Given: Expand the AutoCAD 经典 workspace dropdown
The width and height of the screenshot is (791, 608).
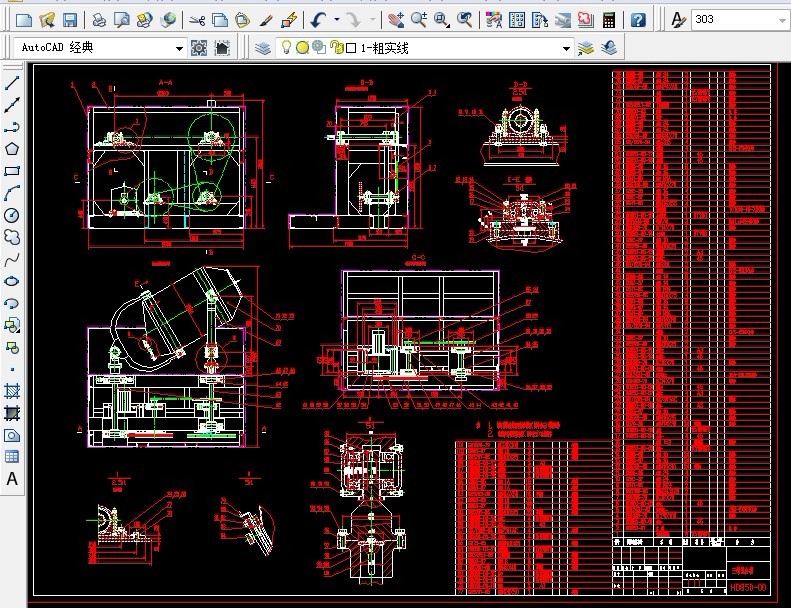Looking at the screenshot, I should 179,48.
